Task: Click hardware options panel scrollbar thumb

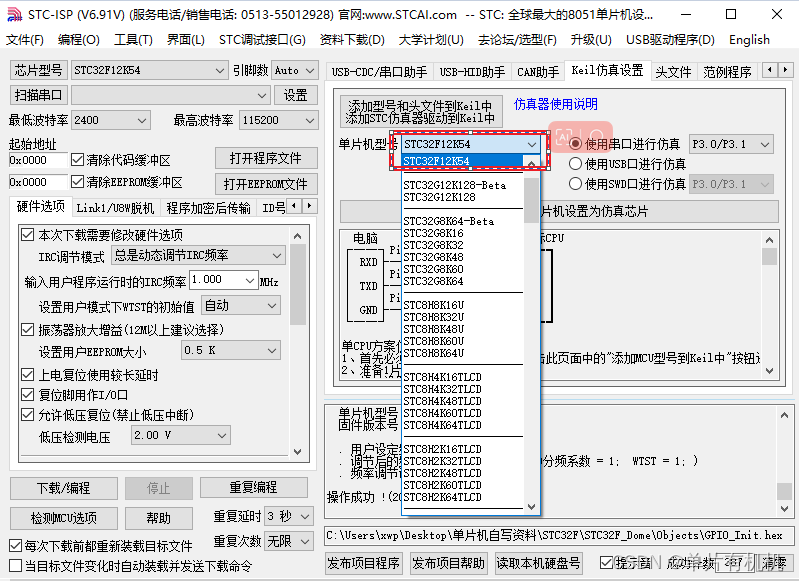Action: click(x=298, y=284)
